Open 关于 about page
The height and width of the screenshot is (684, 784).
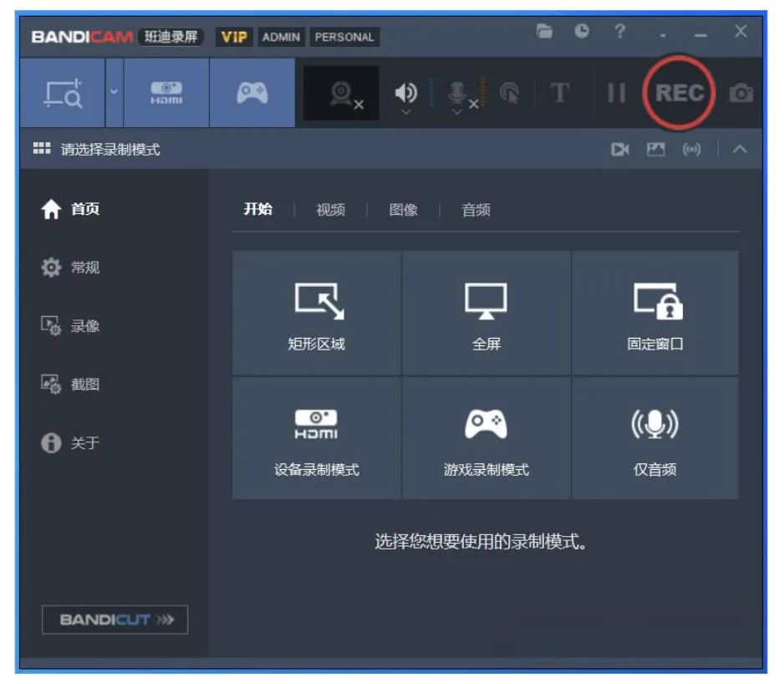point(70,443)
